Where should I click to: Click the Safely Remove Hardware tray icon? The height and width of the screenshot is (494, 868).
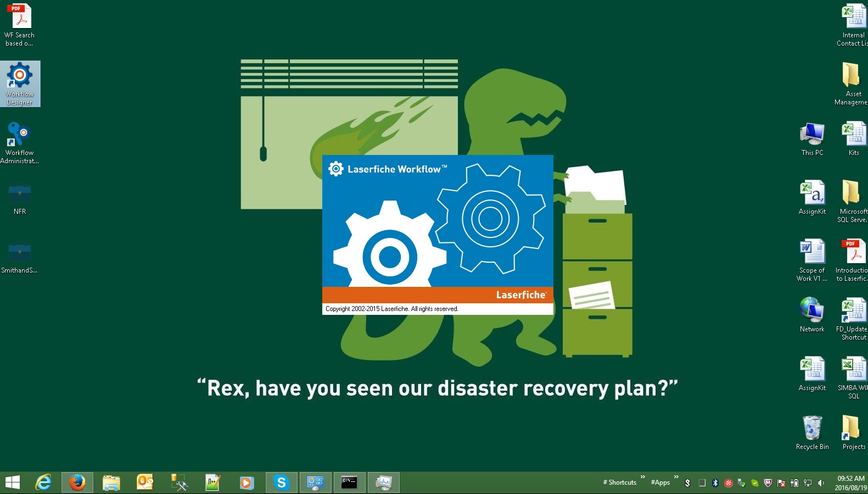pyautogui.click(x=742, y=483)
